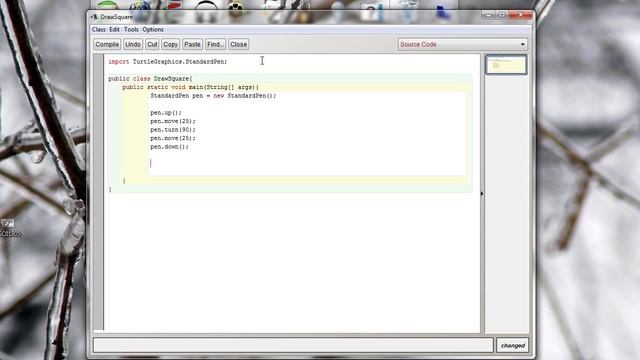Undo the last edit
Image resolution: width=640 pixels, height=360 pixels.
click(x=133, y=44)
